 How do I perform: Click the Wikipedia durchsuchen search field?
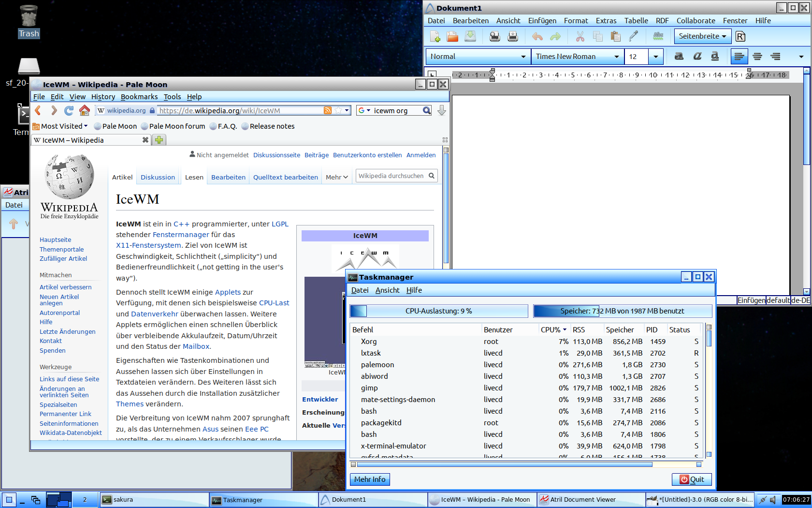(x=391, y=176)
